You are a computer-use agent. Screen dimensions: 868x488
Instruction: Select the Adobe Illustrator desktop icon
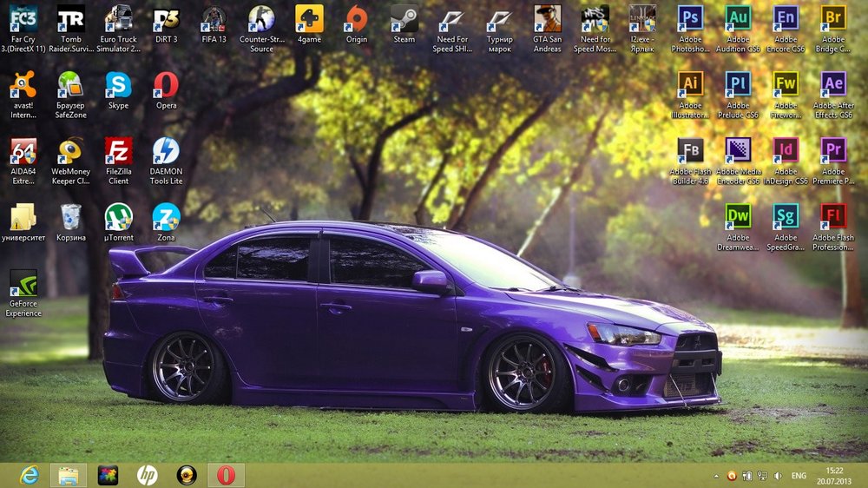[690, 85]
